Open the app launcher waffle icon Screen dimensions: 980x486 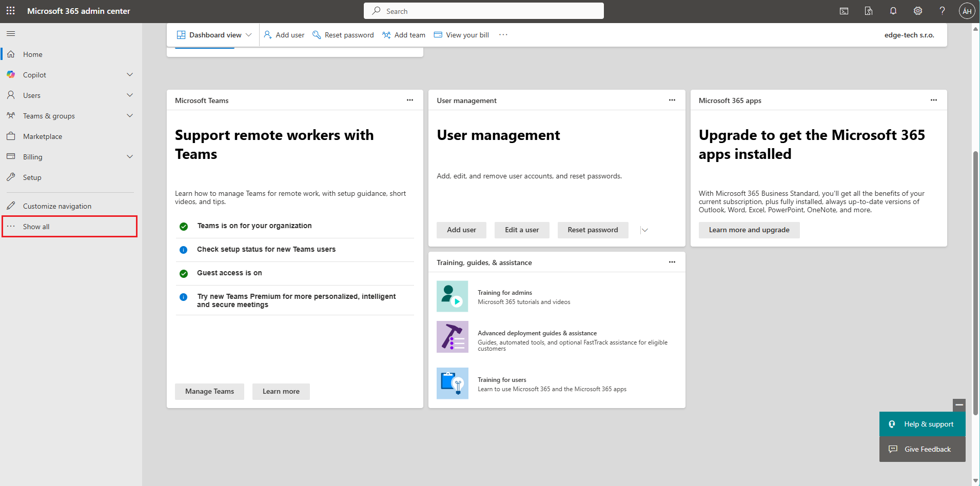tap(10, 10)
